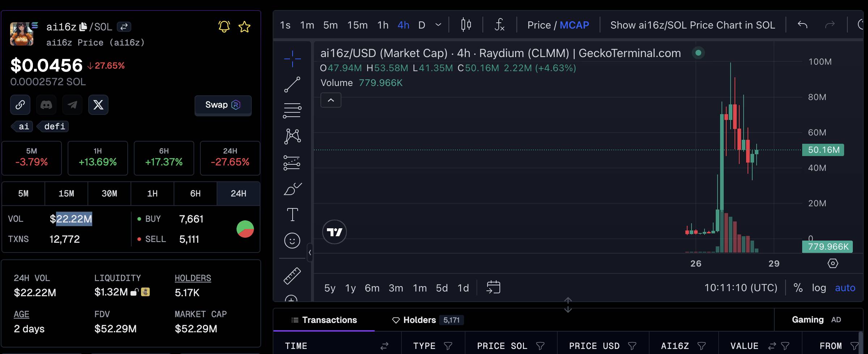Click the 24H -27.65% change box
This screenshot has width=868, height=354.
click(230, 158)
